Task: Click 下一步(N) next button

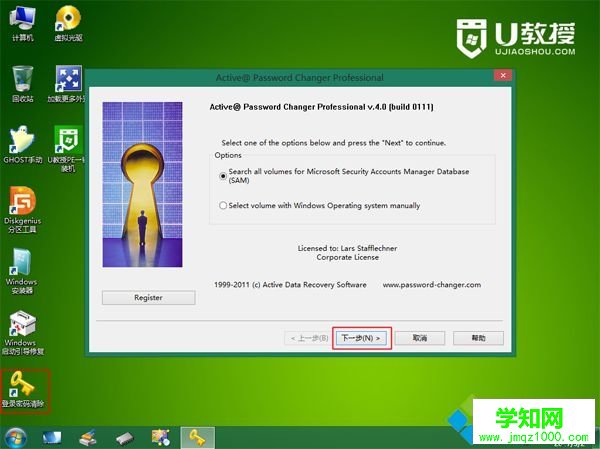Action: (362, 338)
